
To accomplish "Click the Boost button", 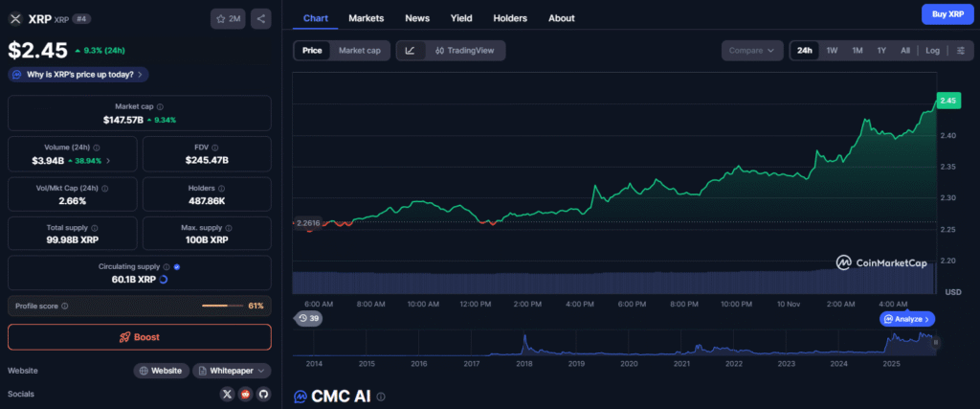I will pyautogui.click(x=140, y=337).
